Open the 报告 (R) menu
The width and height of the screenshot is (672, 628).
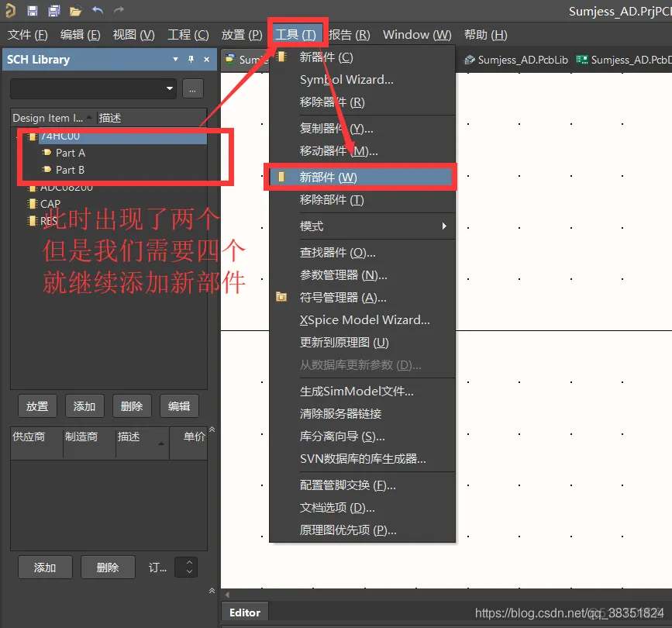[x=349, y=35]
